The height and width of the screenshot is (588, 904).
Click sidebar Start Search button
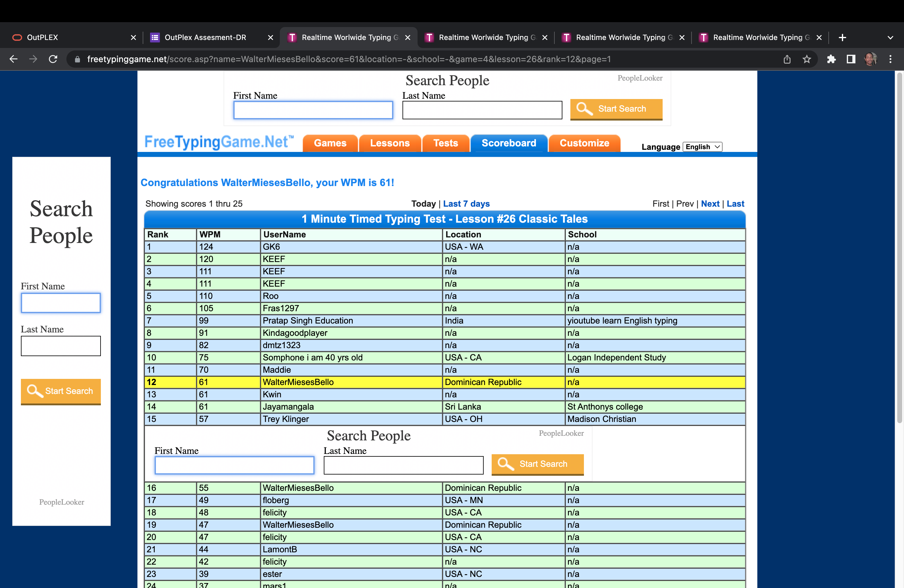(x=61, y=391)
